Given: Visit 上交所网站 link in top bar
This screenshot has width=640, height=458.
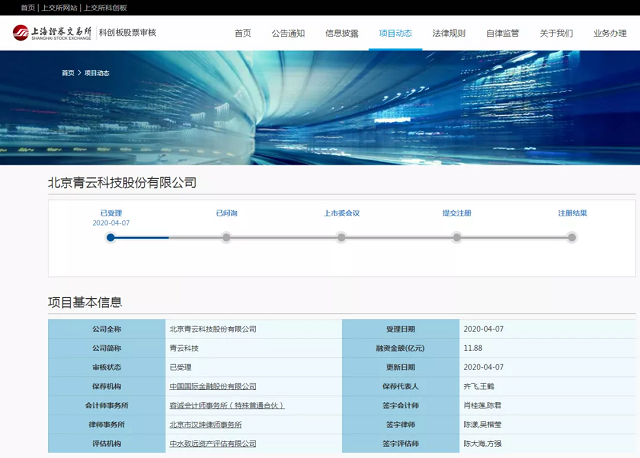Looking at the screenshot, I should [59, 8].
